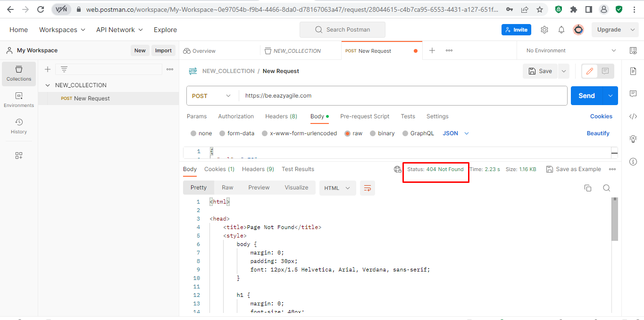Open response three-dot more options
Screen dimensions: 644x320
[x=612, y=169]
